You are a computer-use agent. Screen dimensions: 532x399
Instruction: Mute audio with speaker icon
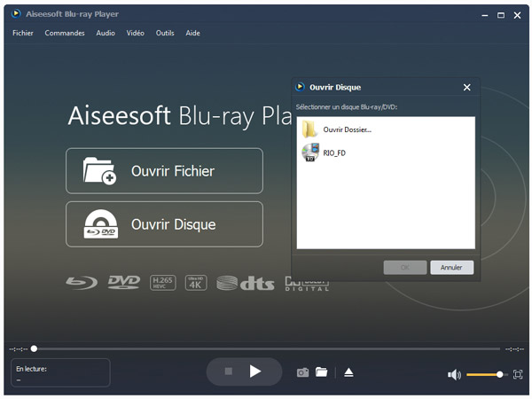[454, 374]
